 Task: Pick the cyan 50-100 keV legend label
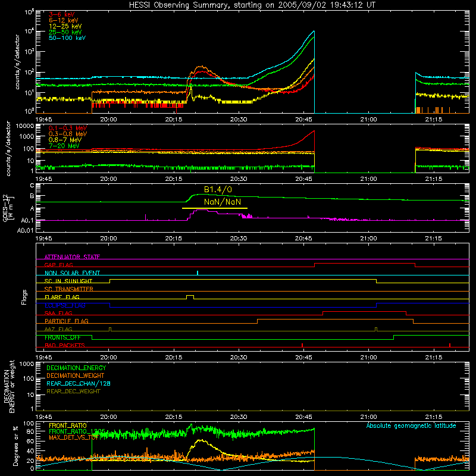tap(67, 38)
